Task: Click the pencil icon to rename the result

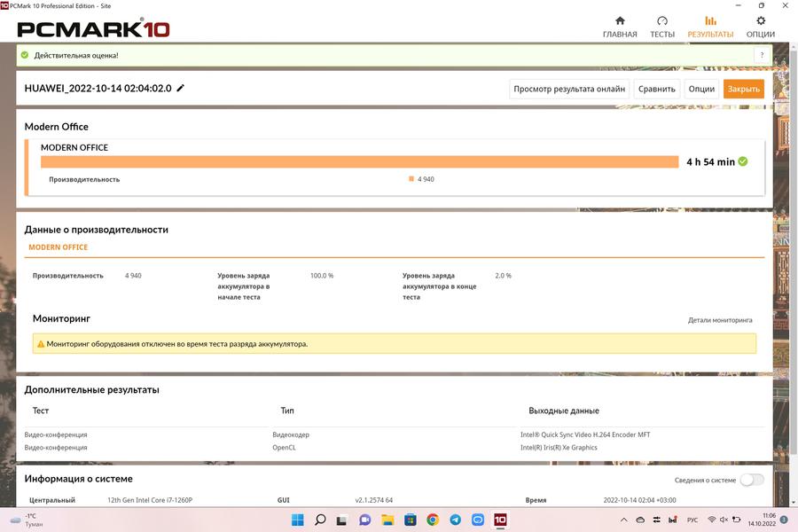Action: point(181,89)
